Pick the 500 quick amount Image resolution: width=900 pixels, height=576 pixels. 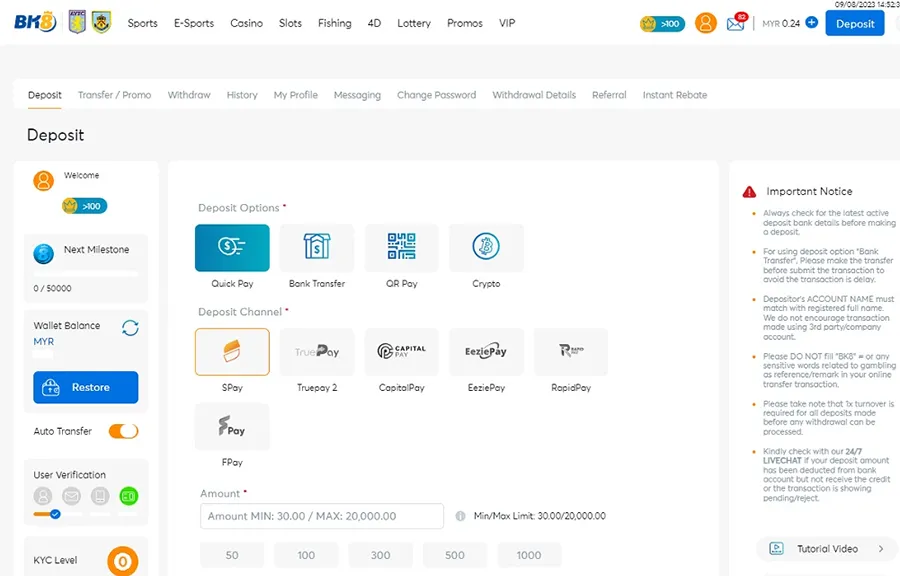(455, 555)
